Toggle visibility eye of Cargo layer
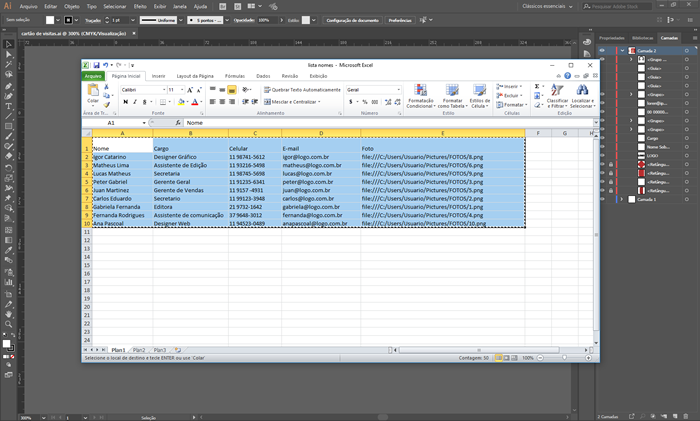700x421 pixels. (602, 138)
